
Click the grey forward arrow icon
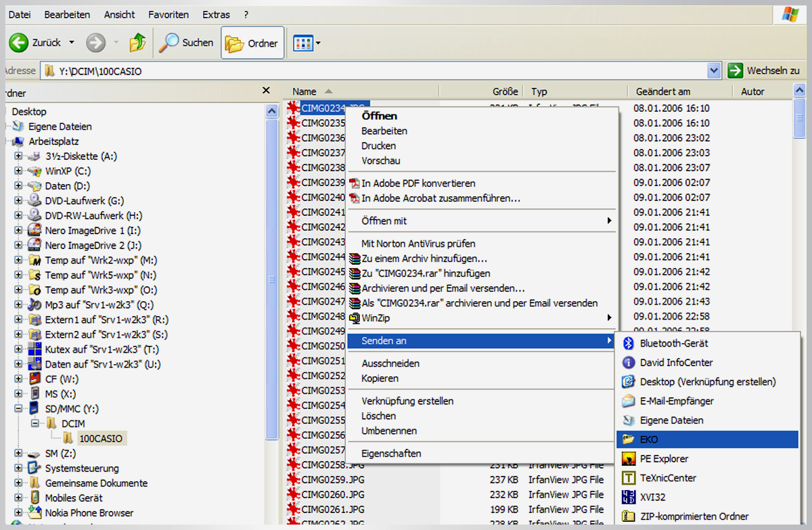[96, 43]
